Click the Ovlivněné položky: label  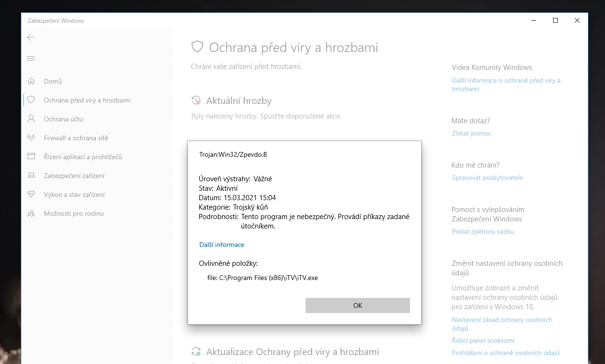tap(229, 263)
